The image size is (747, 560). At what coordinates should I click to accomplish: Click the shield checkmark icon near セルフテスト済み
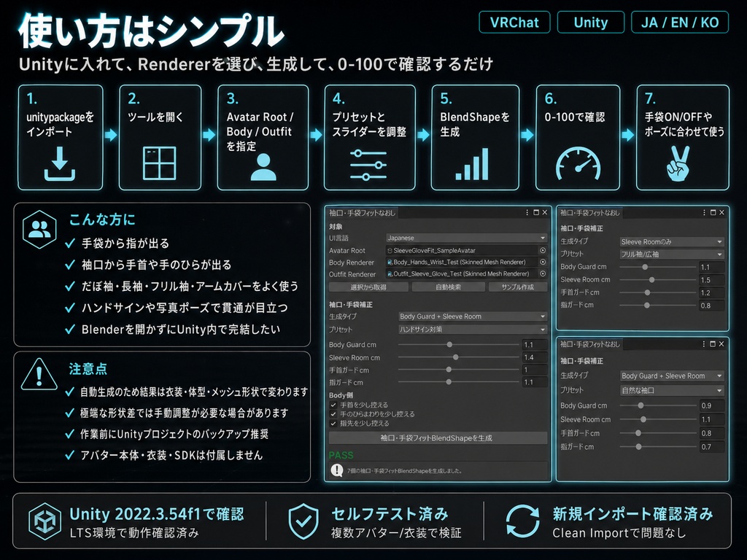(x=303, y=521)
